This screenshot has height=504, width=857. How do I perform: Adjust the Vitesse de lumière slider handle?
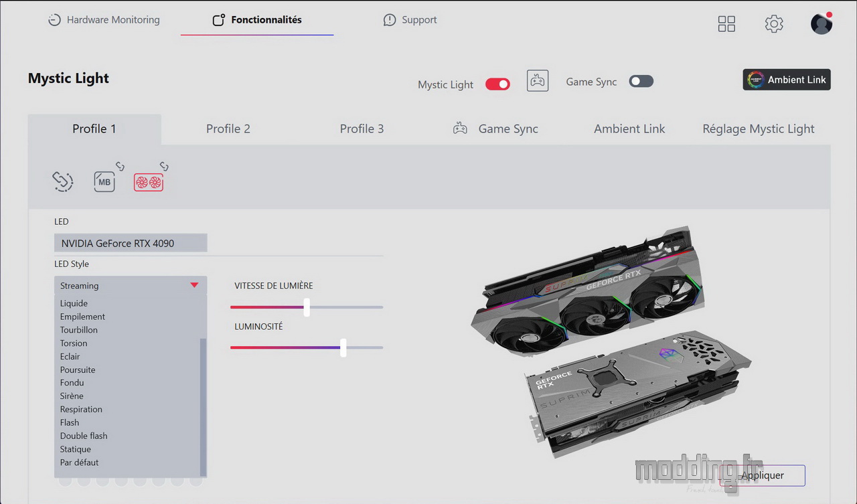click(x=307, y=307)
